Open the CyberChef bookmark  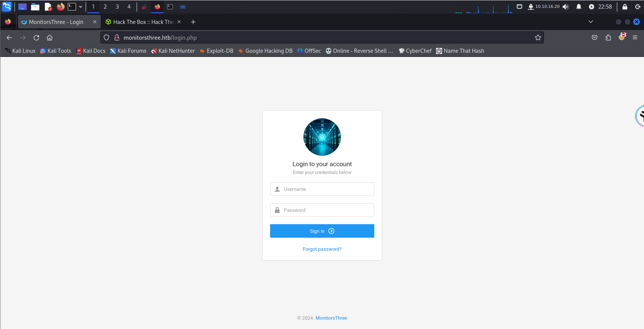point(415,51)
